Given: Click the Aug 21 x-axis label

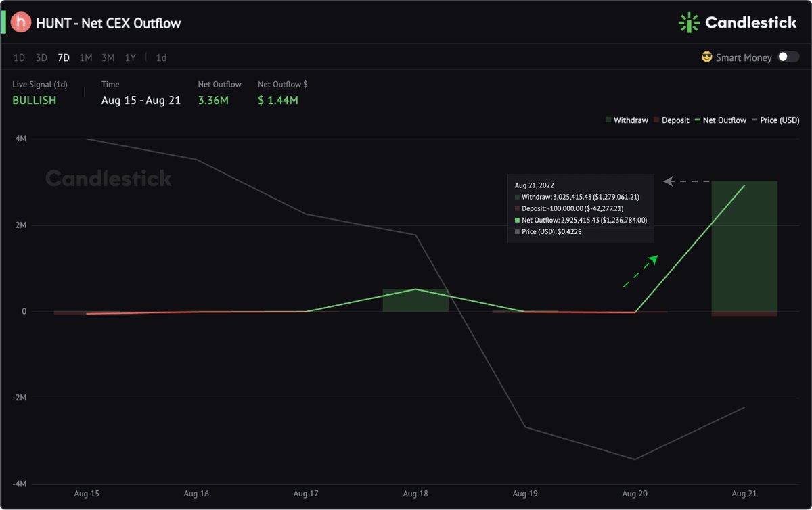Looking at the screenshot, I should coord(744,494).
